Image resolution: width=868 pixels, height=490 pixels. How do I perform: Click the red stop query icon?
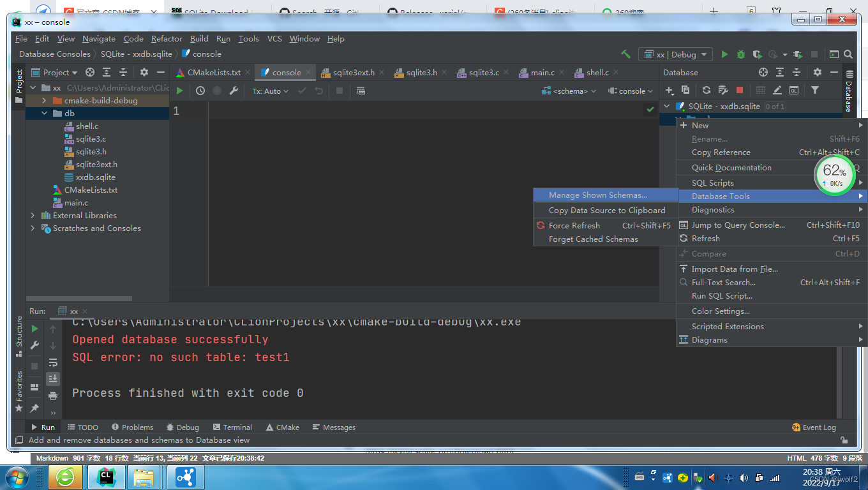pos(739,91)
